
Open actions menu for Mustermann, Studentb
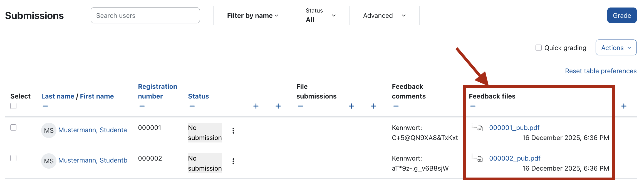[x=233, y=161]
